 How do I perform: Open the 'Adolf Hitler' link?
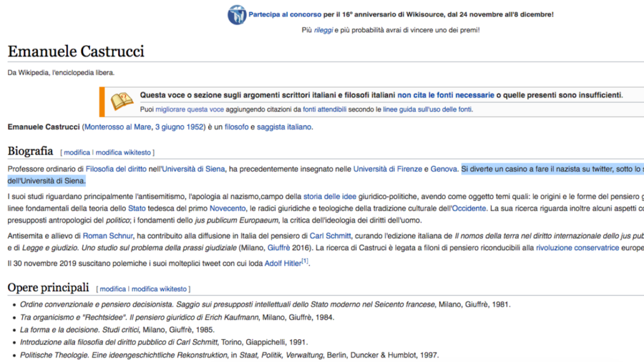pyautogui.click(x=282, y=263)
